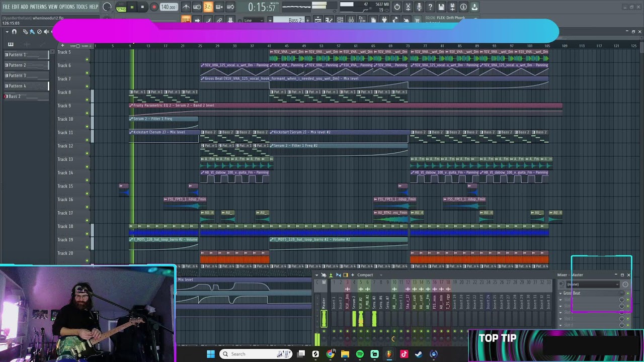This screenshot has height=362, width=644.
Task: Open File Explorer from the taskbar
Action: [345, 354]
